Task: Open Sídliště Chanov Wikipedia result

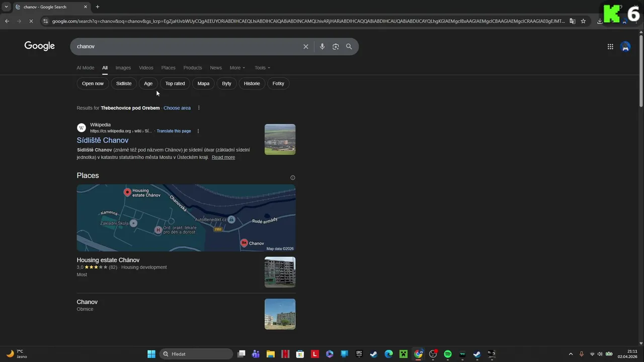Action: pyautogui.click(x=103, y=140)
